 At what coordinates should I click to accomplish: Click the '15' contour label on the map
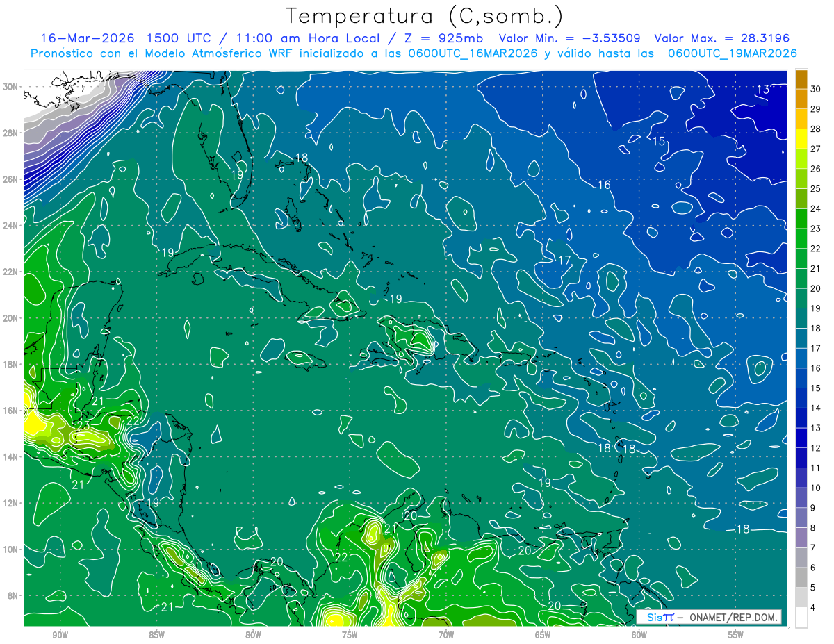[658, 142]
